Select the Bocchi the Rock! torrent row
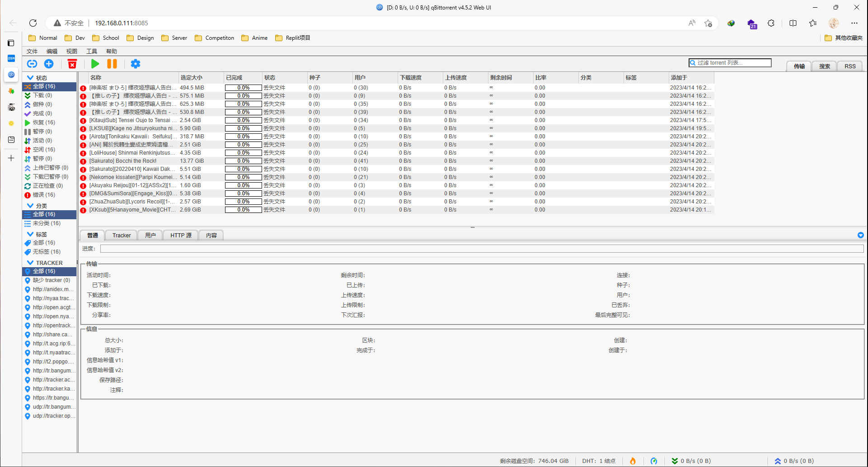This screenshot has width=868, height=467. 123,161
